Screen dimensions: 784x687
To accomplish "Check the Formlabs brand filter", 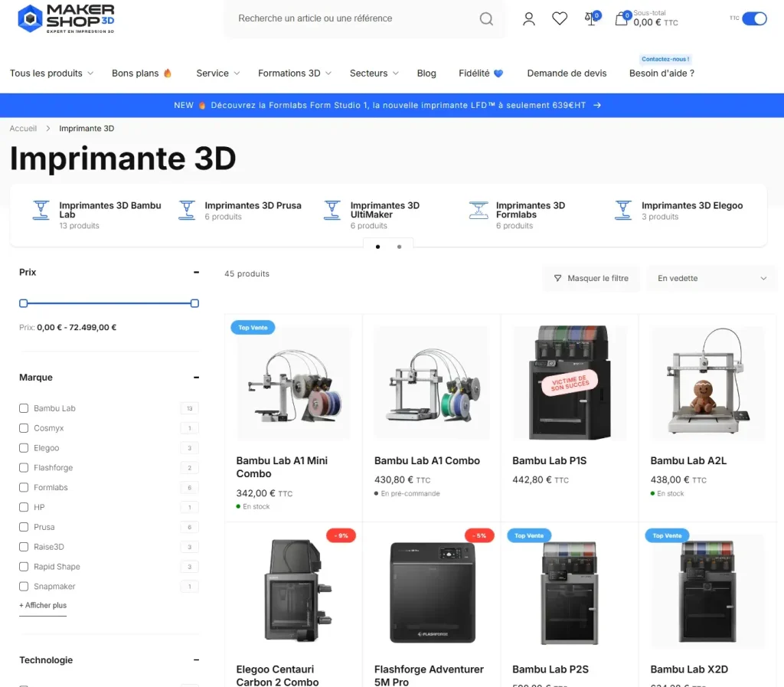I will 24,488.
